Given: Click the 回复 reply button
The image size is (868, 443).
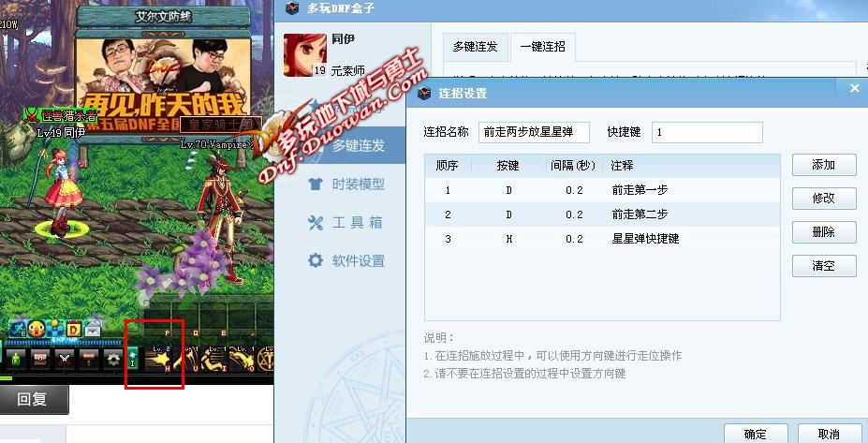Looking at the screenshot, I should 33,399.
